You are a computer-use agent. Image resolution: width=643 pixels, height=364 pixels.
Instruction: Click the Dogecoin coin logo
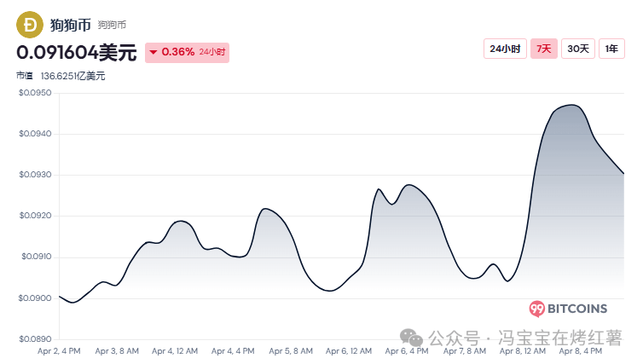click(x=32, y=24)
